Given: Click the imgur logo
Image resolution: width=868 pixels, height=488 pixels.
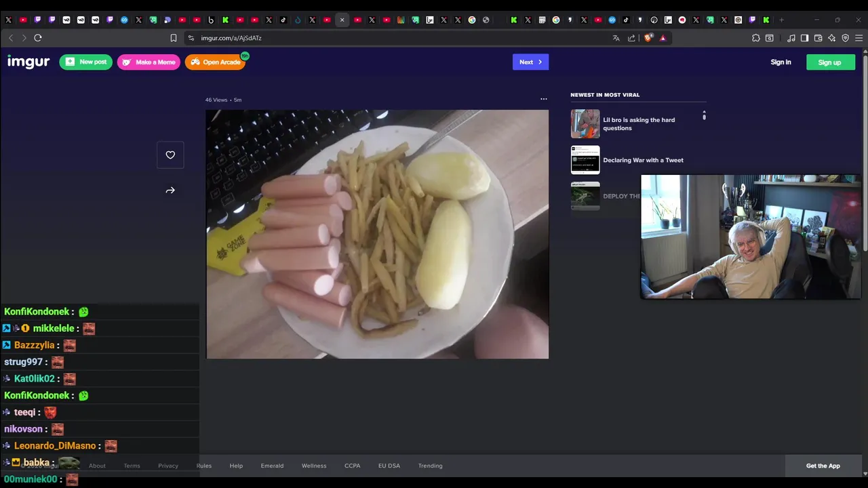Looking at the screenshot, I should pos(28,62).
